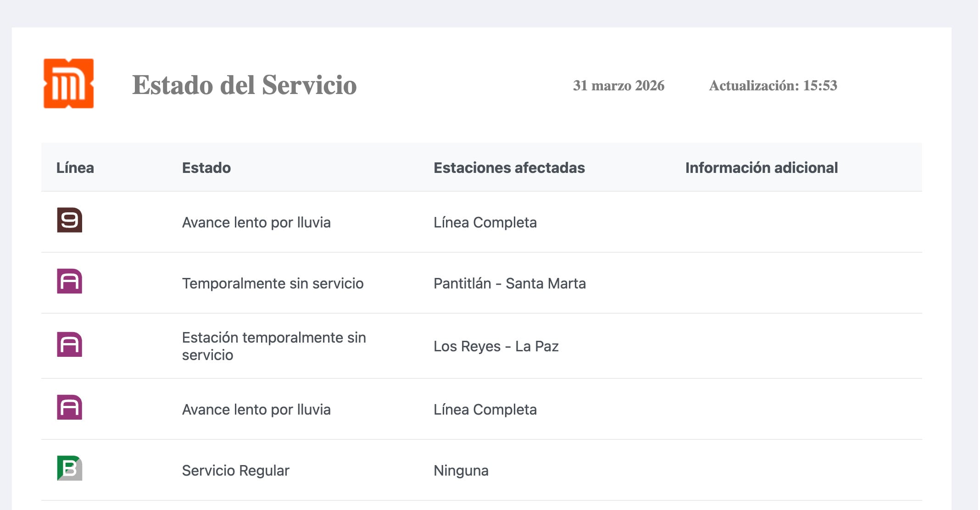Expand the Estaciones afectadas column header
This screenshot has width=980, height=510.
[x=509, y=167]
